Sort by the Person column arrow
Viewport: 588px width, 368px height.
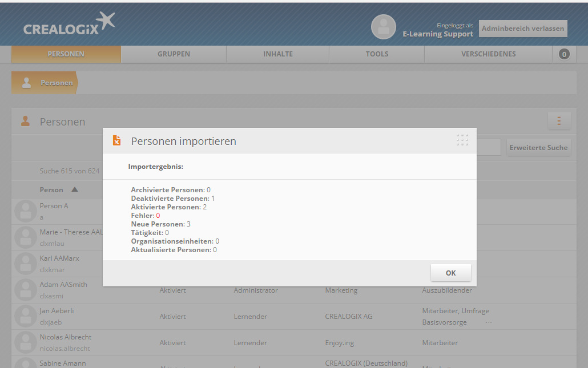[75, 189]
